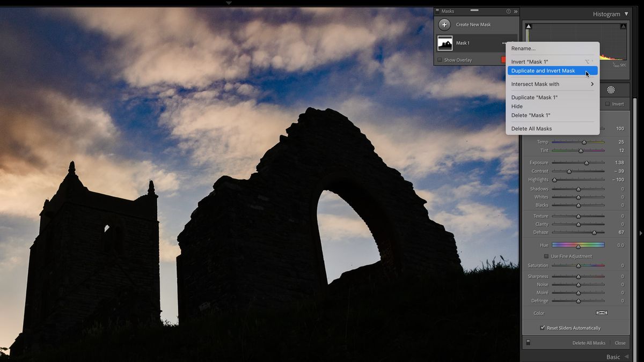This screenshot has height=362, width=644.
Task: Open the Color swatch for mask tint
Action: [601, 313]
